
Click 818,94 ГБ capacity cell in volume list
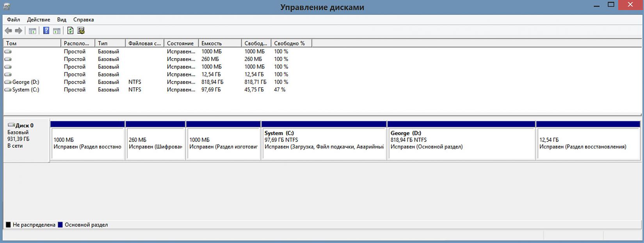212,82
